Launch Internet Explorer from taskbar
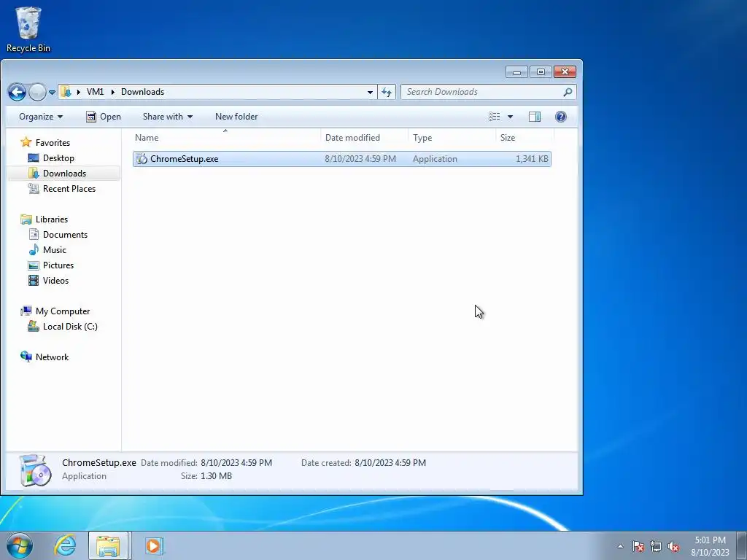 pyautogui.click(x=65, y=545)
